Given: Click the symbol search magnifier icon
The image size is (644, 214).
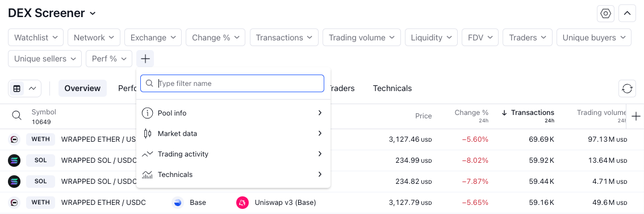Looking at the screenshot, I should 16,116.
